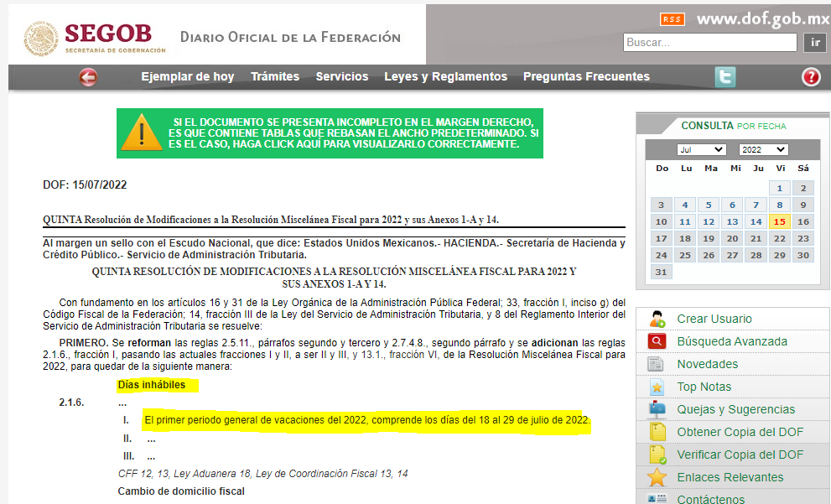Click the red back arrow icon
Screen dimensions: 831x504
click(89, 77)
